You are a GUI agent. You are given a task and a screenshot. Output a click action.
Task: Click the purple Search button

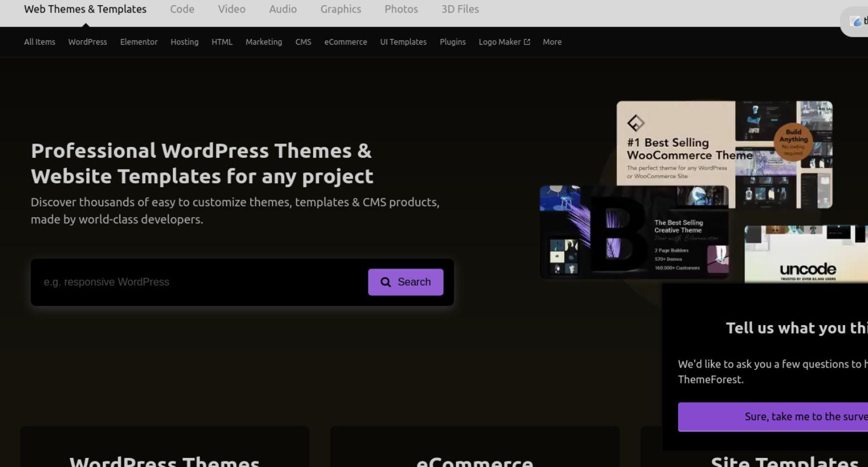tap(406, 282)
